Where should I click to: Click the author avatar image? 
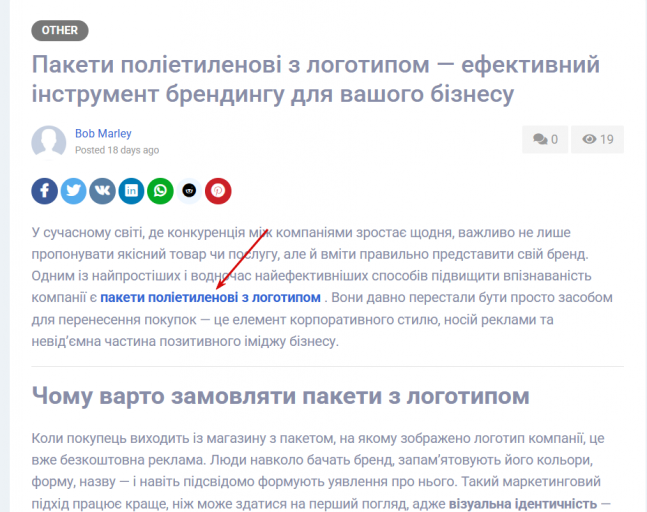tap(49, 142)
